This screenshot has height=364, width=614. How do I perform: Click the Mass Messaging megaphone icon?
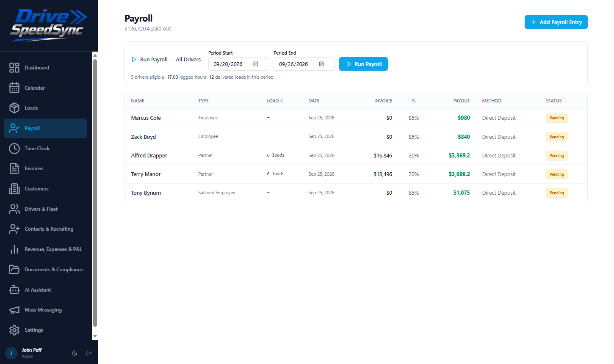(14, 310)
